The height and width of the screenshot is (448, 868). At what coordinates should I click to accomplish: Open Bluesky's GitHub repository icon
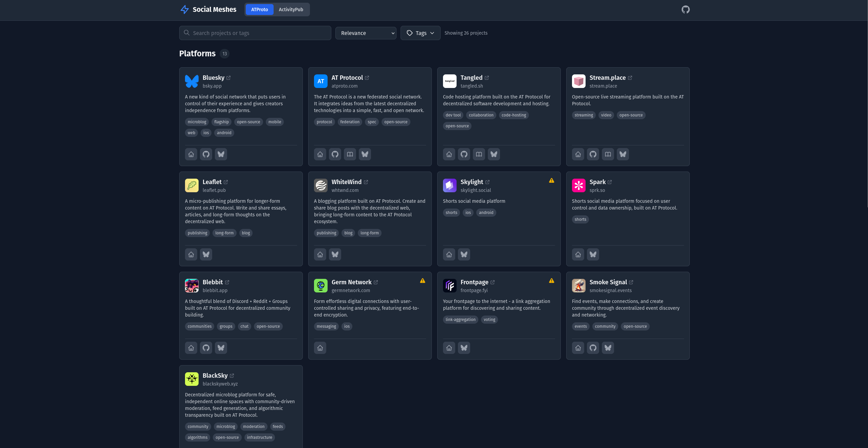tap(206, 154)
